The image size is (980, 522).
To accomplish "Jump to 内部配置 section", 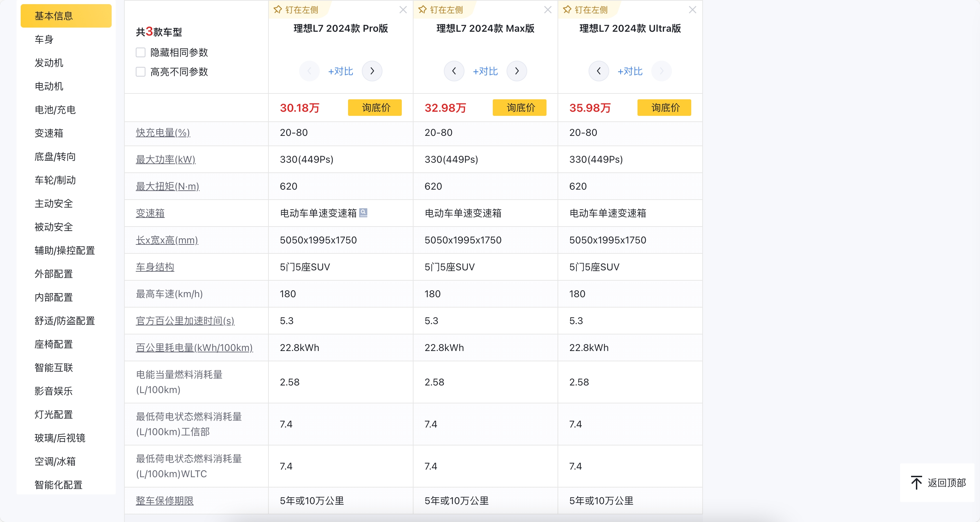I will tap(54, 297).
